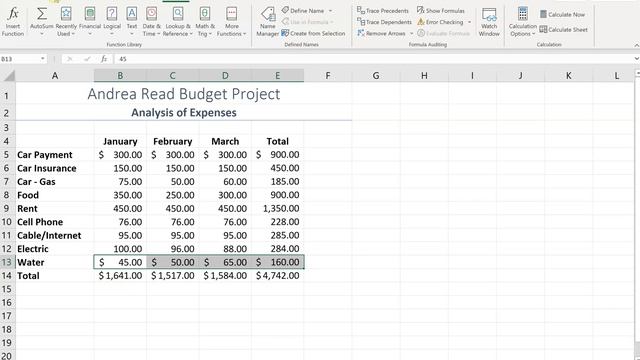Select the grand total cell $4,742.00
The width and height of the screenshot is (640, 360).
coord(278,276)
